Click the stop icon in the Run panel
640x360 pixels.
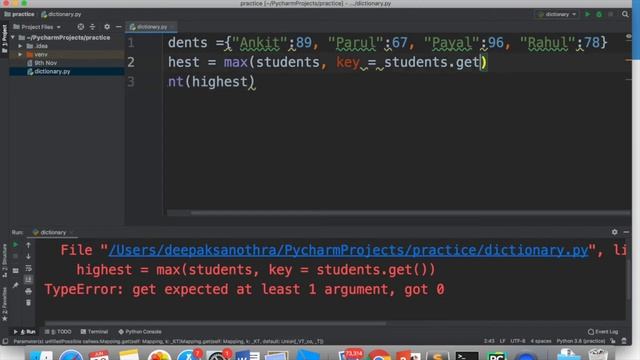(16, 256)
